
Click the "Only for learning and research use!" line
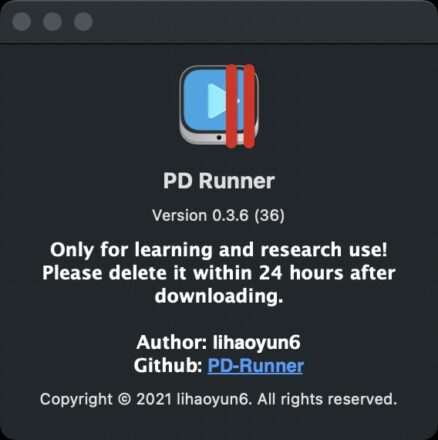click(x=219, y=250)
